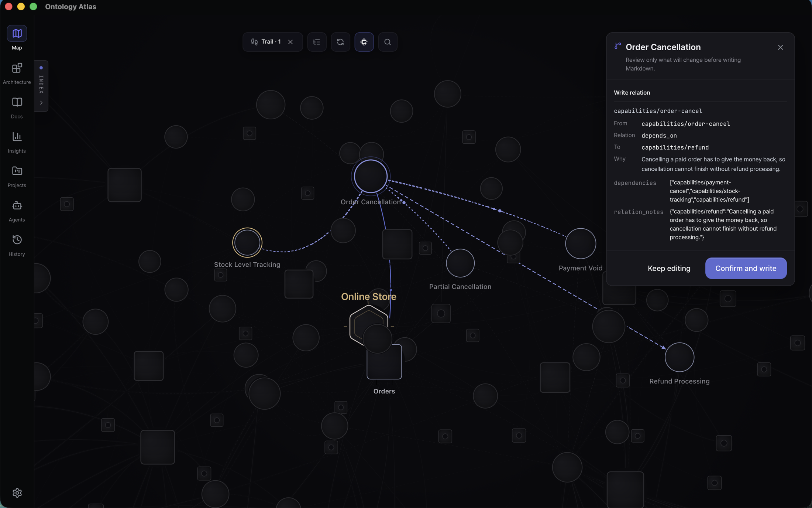Click the Index panel dot indicator
The width and height of the screenshot is (812, 508).
point(41,68)
